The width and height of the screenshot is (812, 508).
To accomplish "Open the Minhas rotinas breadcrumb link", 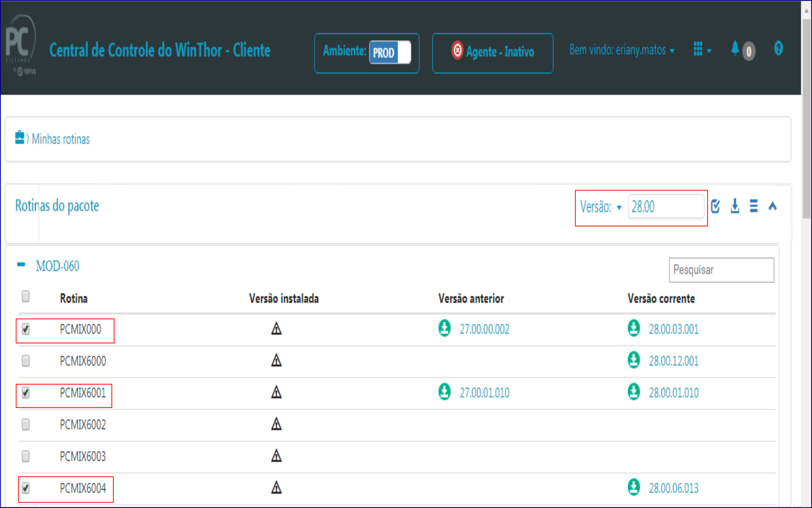I will tap(61, 139).
